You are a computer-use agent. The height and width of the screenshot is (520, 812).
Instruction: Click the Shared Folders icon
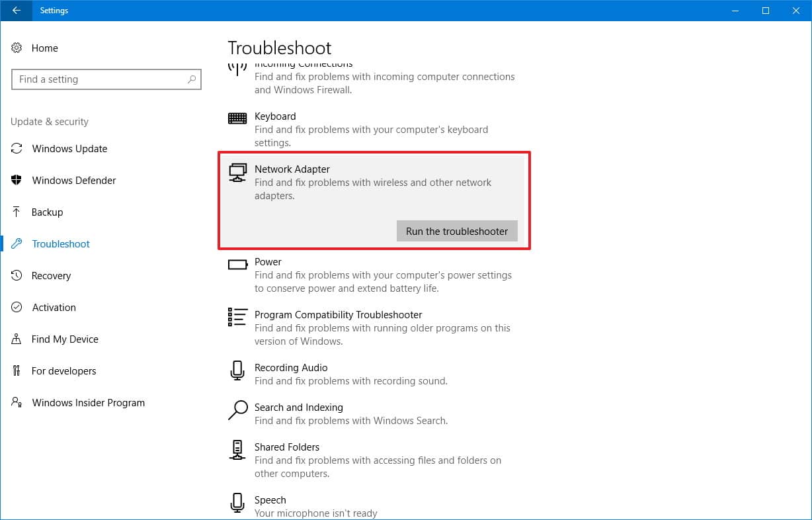point(237,451)
